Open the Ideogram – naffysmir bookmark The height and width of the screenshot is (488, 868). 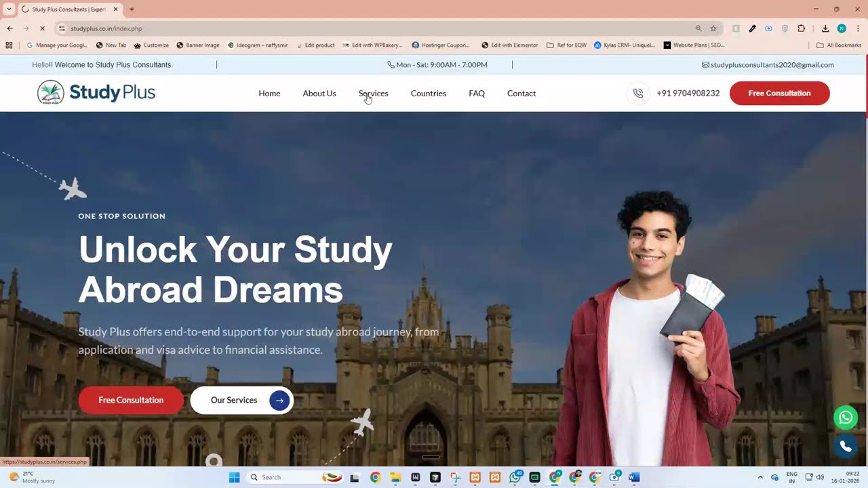[x=258, y=45]
